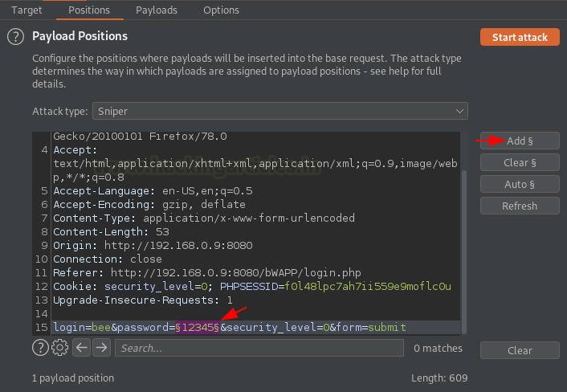Open Payload Positions help icon
The height and width of the screenshot is (392, 567).
(x=15, y=36)
